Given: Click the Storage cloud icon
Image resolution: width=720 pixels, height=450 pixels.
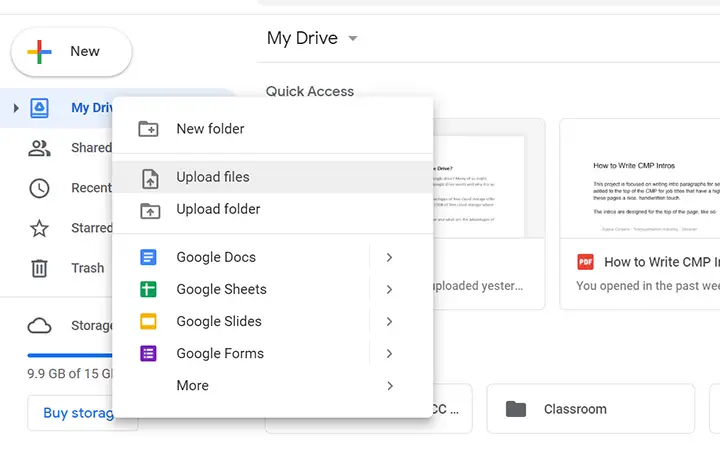Looking at the screenshot, I should coord(39,326).
